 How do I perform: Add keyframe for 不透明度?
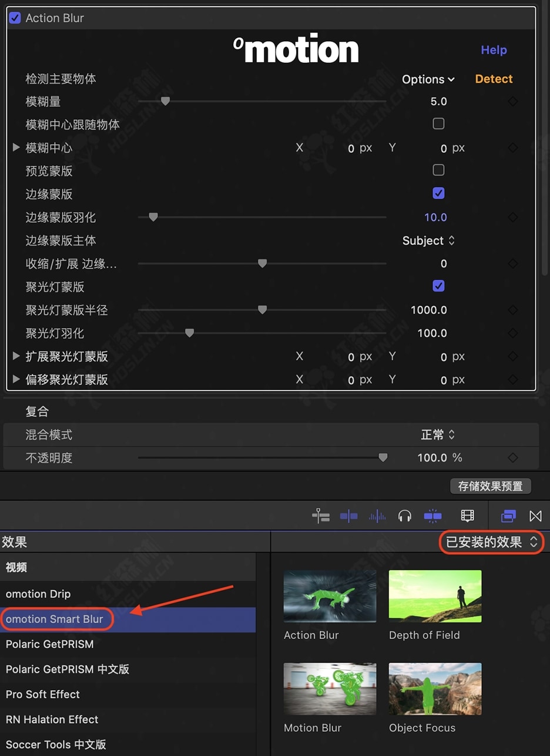click(x=513, y=458)
